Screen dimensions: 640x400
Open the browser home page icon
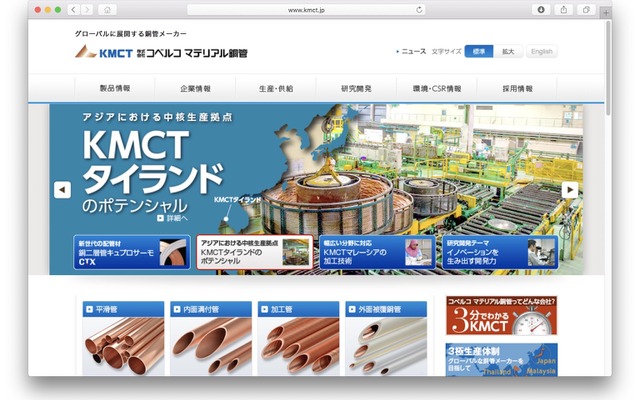pos(107,10)
